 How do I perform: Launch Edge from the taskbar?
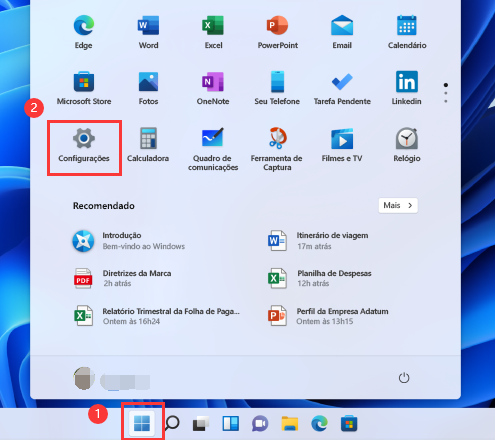coord(319,424)
